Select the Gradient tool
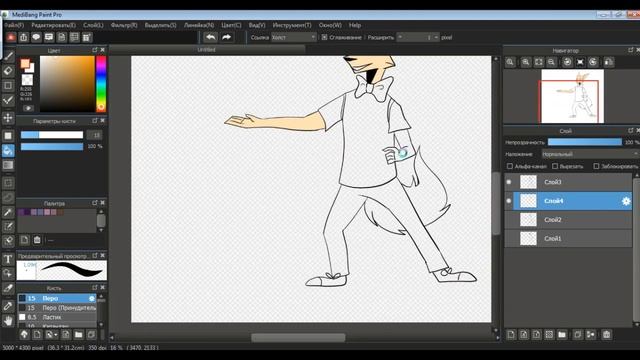 tap(8, 165)
